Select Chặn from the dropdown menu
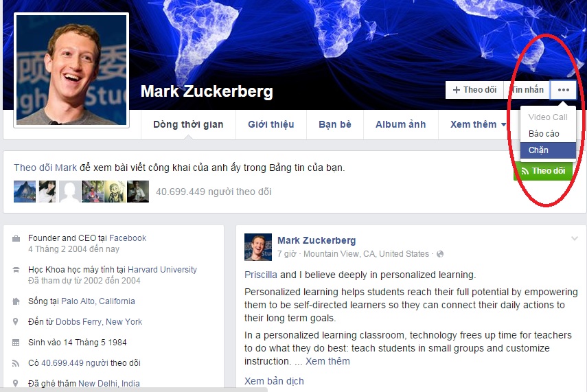Screen dimensions: 587x392 548,150
